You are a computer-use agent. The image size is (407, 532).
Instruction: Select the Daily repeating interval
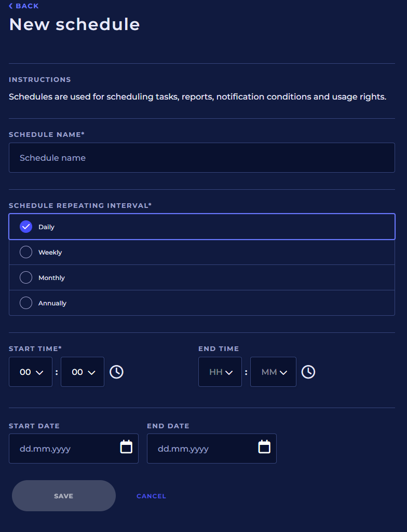click(x=26, y=227)
